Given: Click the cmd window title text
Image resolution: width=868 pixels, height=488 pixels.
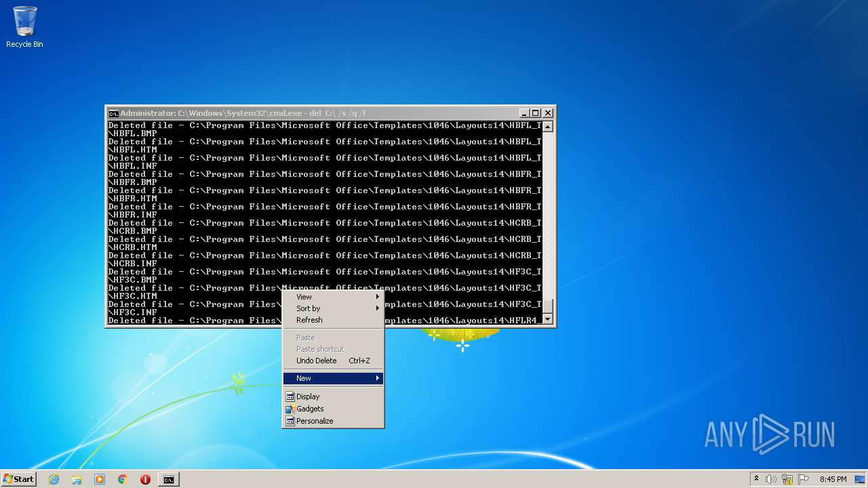Looking at the screenshot, I should click(x=243, y=113).
